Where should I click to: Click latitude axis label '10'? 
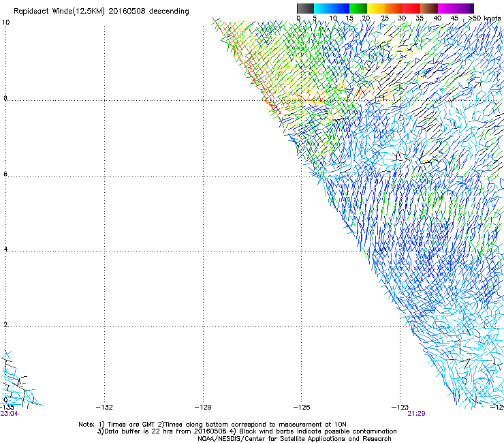click(5, 22)
